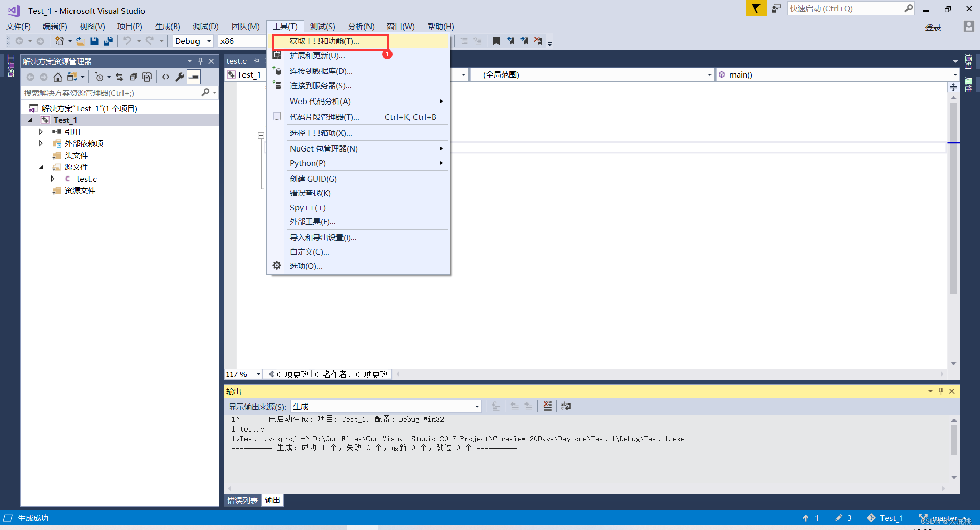Click the split editor window handle

coord(953,87)
